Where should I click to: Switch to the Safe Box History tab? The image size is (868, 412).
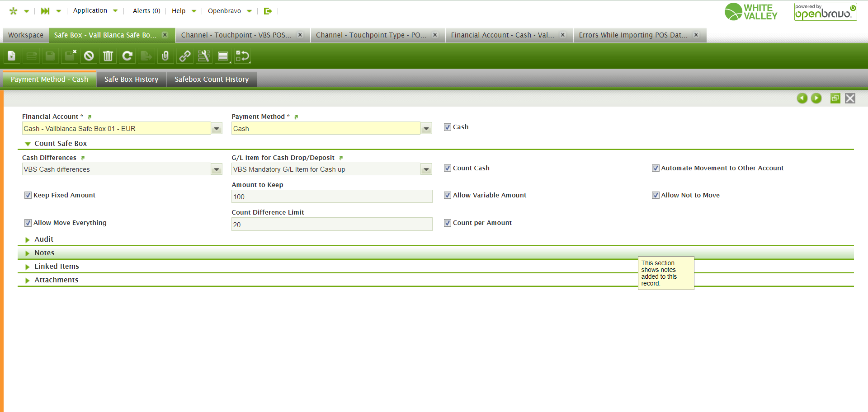coord(132,80)
